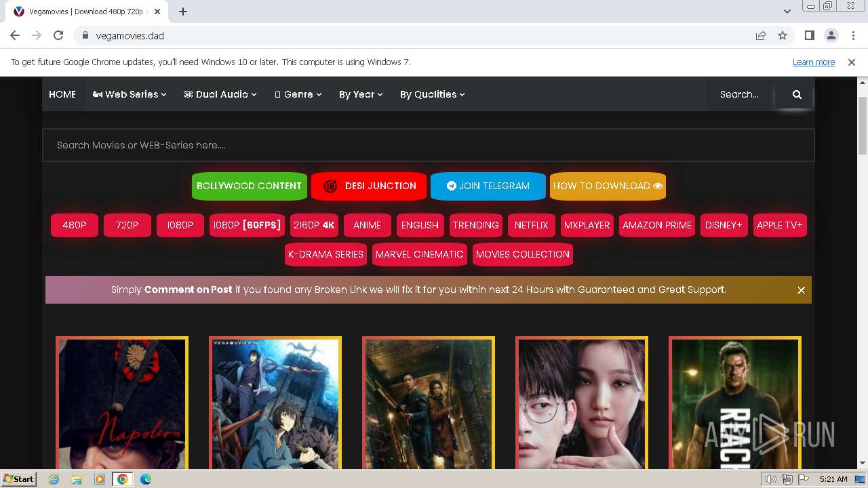The image size is (868, 488).
Task: Filter by 720P quality
Action: (127, 225)
